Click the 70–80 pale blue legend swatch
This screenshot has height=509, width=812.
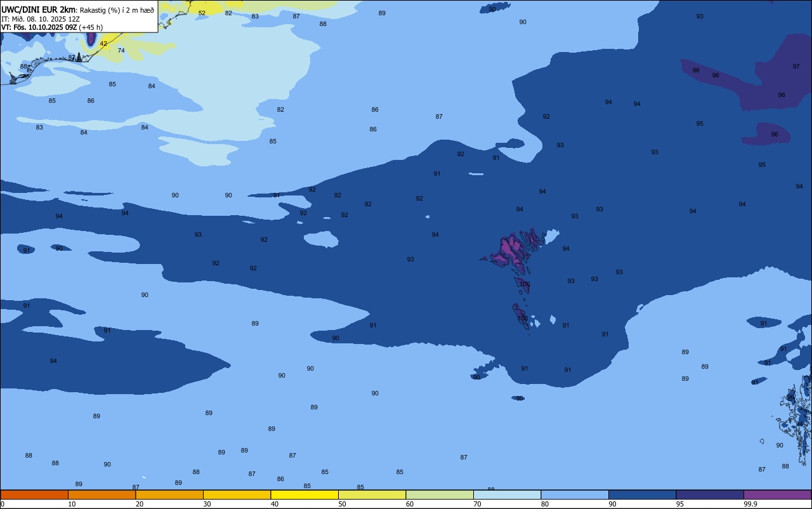(x=507, y=494)
